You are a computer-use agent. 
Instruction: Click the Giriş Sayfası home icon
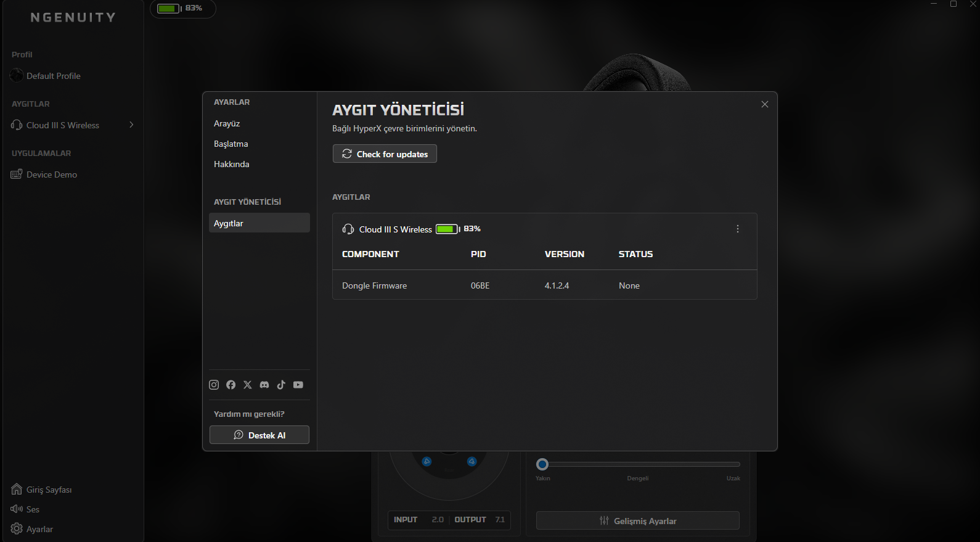pos(17,490)
